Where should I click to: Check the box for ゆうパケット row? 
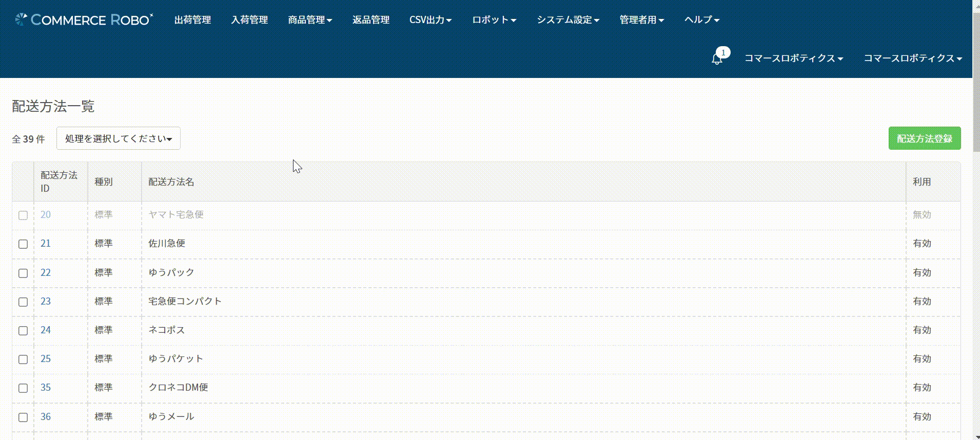[23, 359]
